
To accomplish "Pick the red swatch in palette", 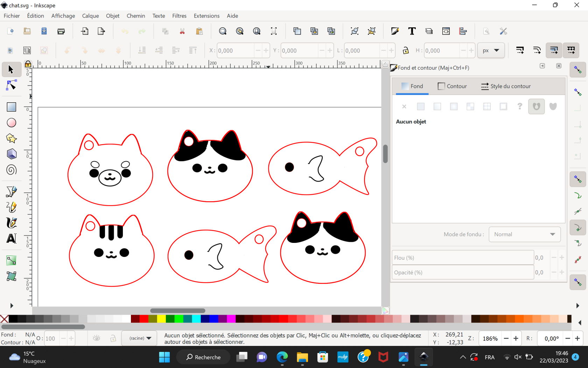I will coord(143,319).
